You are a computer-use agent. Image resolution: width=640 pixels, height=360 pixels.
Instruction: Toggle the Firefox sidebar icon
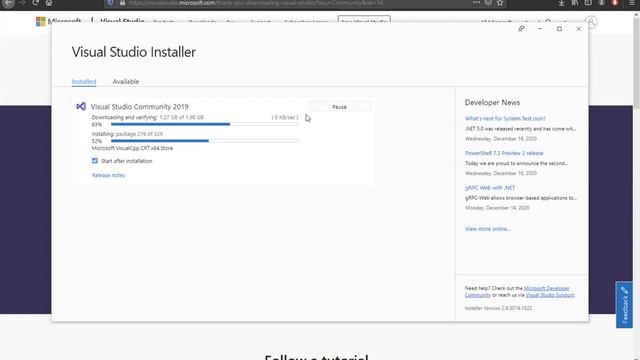pyautogui.click(x=588, y=3)
